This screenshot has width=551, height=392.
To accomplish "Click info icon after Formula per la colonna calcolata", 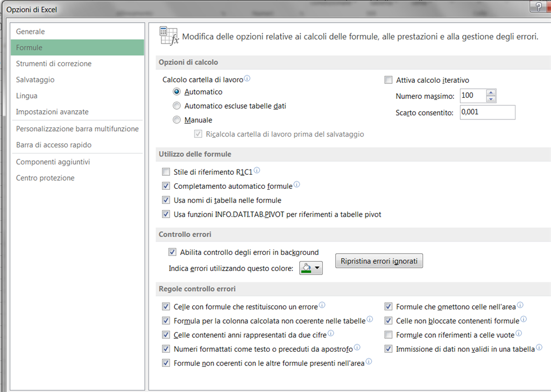I will coord(370,319).
